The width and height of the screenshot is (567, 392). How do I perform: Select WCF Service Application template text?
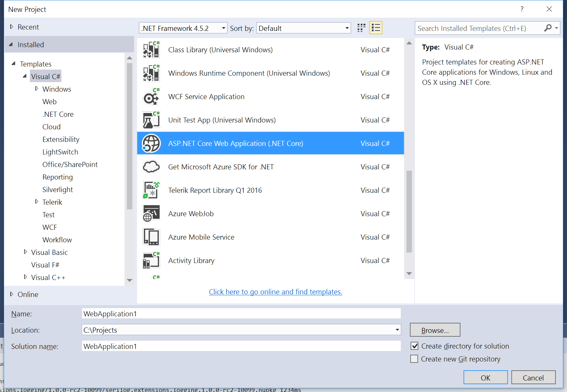click(x=206, y=97)
